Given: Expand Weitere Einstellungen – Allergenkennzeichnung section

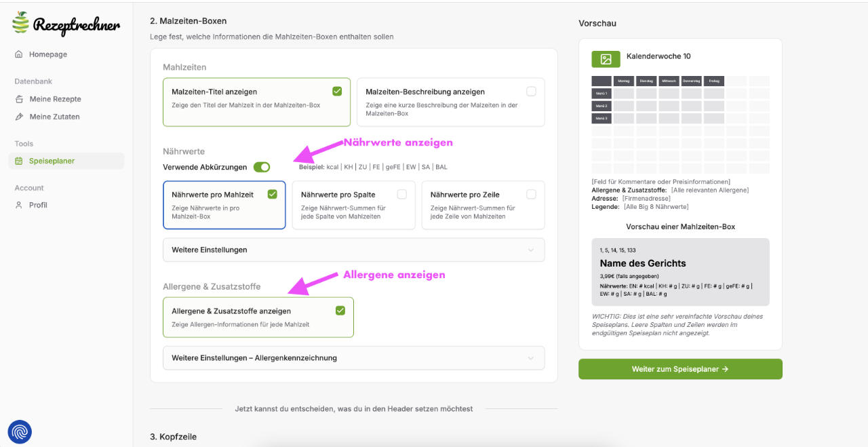Looking at the screenshot, I should (353, 357).
